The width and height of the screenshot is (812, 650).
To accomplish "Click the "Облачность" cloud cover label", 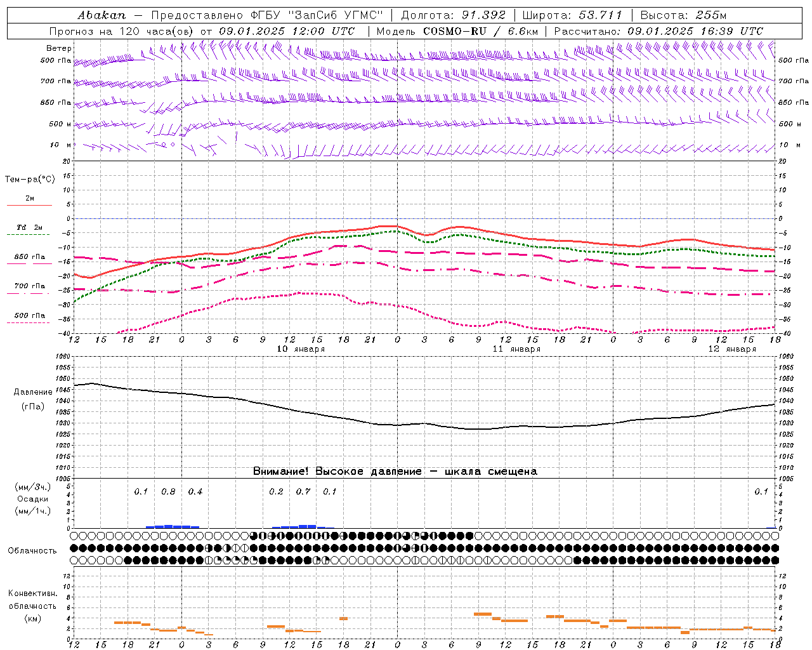I will tap(32, 551).
